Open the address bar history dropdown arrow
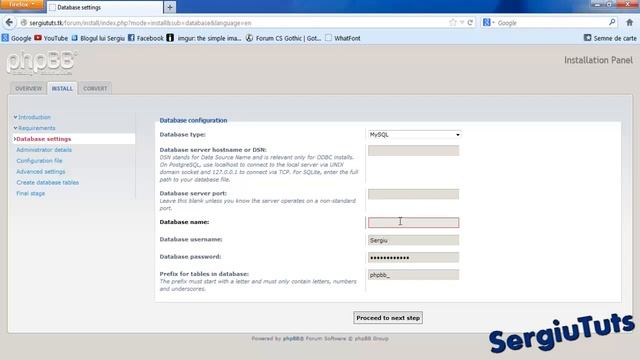The image size is (640, 360). (462, 22)
